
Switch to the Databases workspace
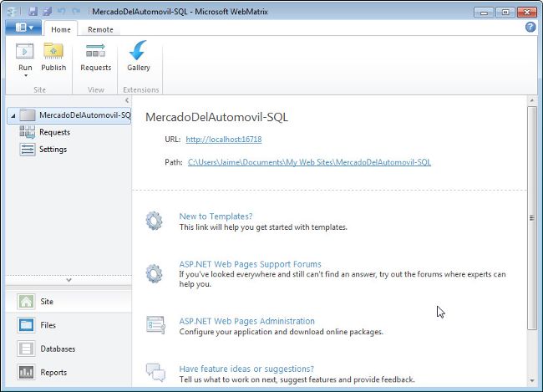69,349
